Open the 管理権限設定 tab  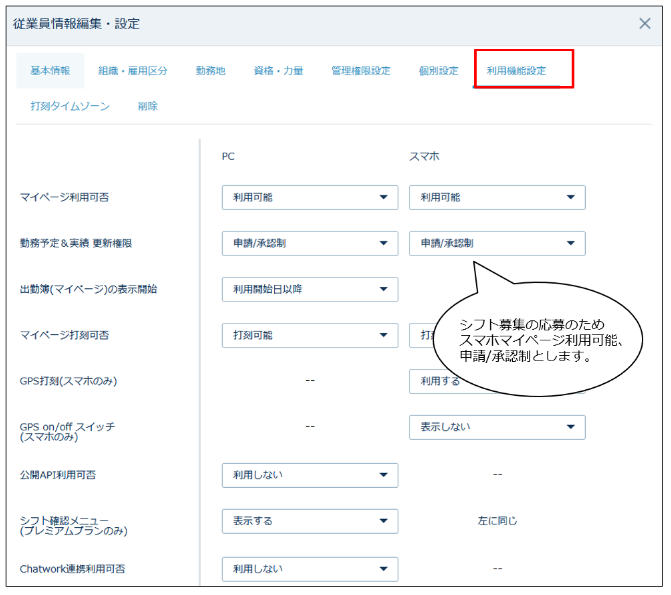pos(360,71)
